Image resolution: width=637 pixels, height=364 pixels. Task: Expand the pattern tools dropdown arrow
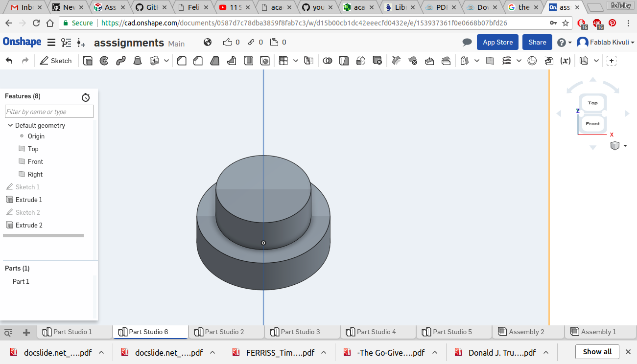(x=296, y=61)
